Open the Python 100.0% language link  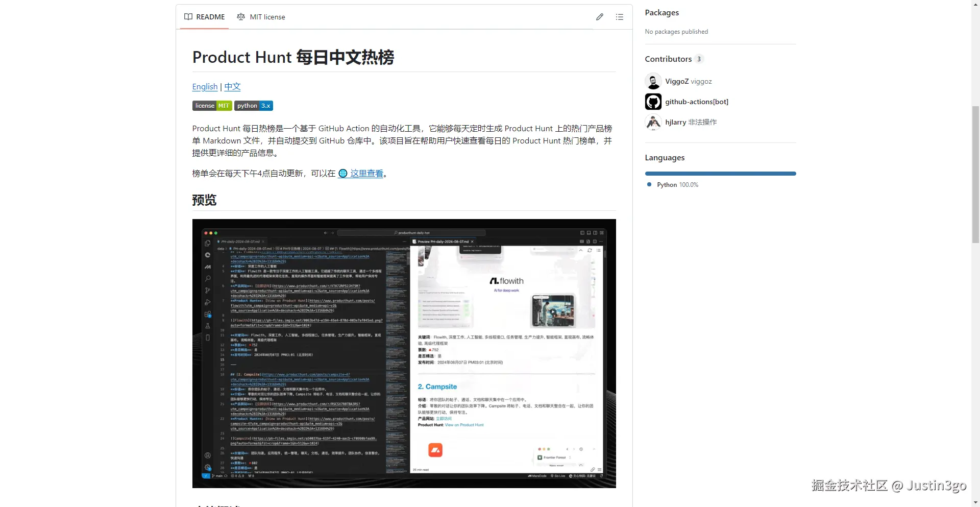click(677, 185)
